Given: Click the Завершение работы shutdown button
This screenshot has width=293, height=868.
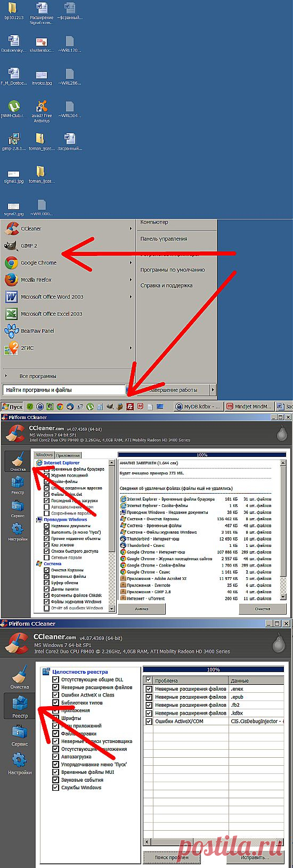Looking at the screenshot, I should point(173,390).
